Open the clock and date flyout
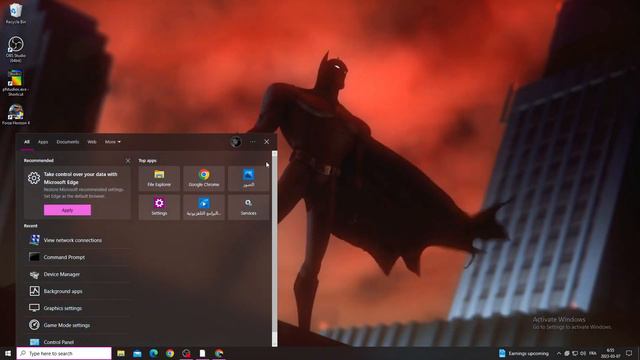 pyautogui.click(x=611, y=353)
